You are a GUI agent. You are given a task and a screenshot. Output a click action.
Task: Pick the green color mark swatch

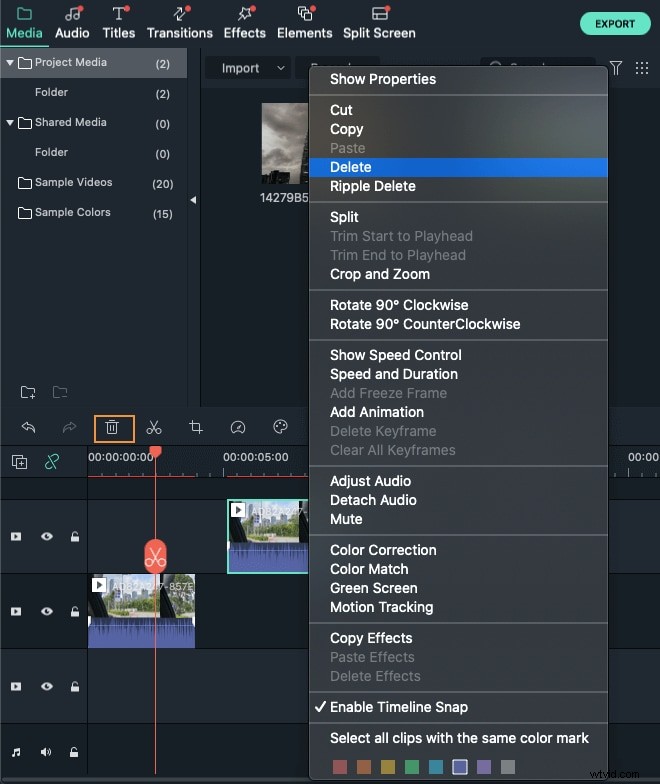pyautogui.click(x=412, y=766)
